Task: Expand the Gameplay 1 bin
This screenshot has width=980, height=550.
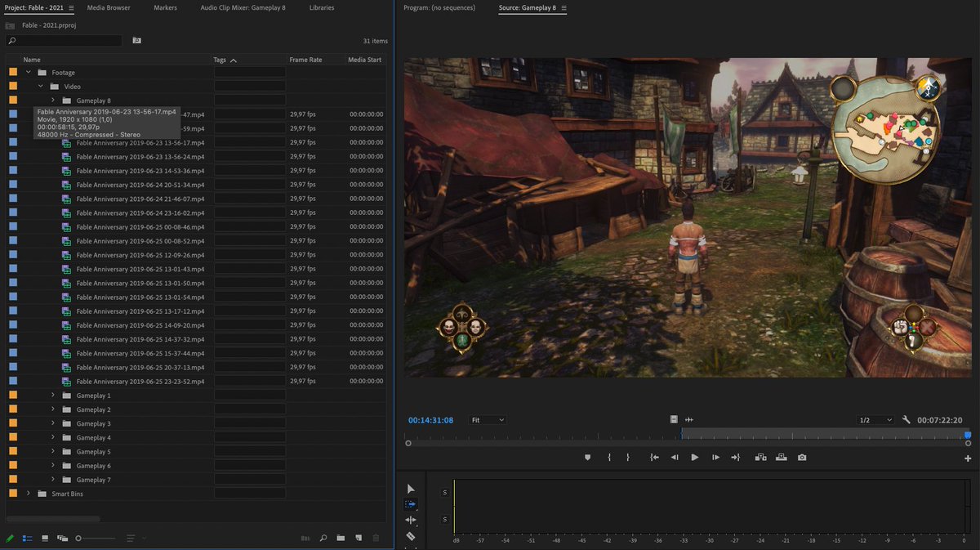Action: pos(53,396)
